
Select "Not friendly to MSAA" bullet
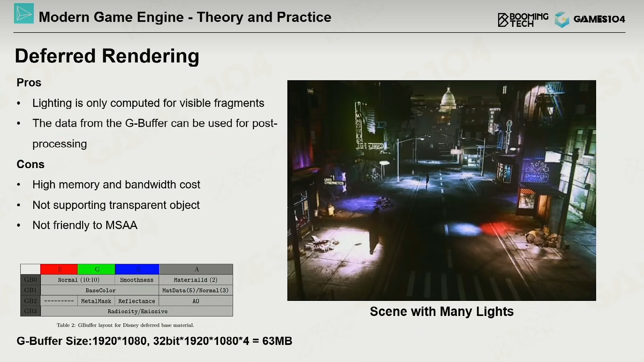click(85, 225)
